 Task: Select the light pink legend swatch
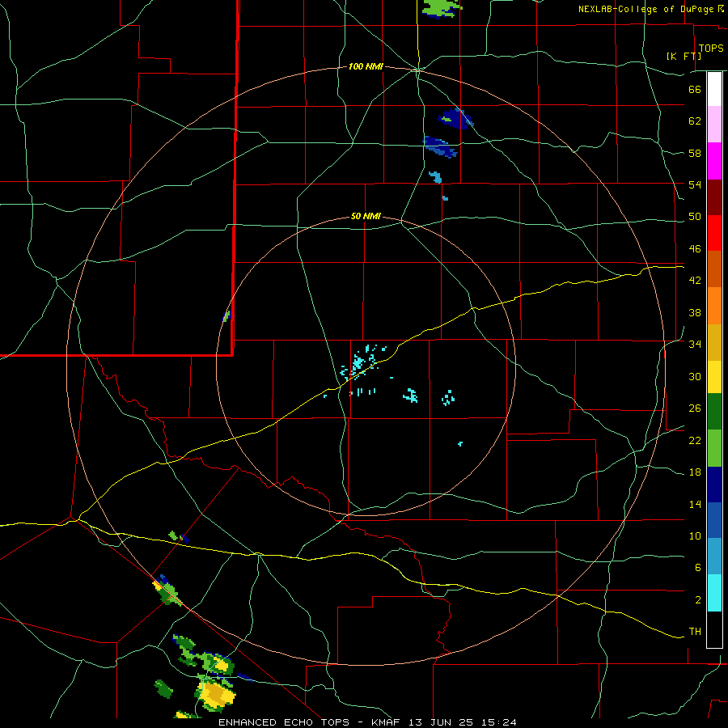(714, 125)
